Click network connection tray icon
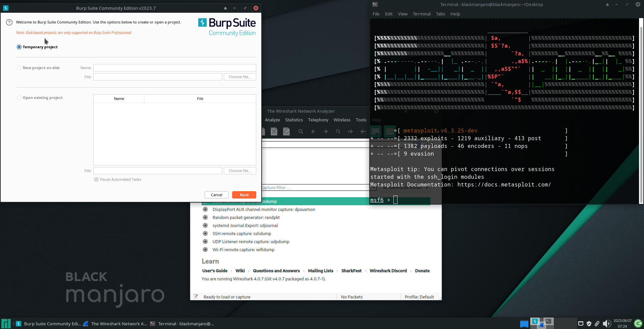This screenshot has width=644, height=329. pos(581,324)
